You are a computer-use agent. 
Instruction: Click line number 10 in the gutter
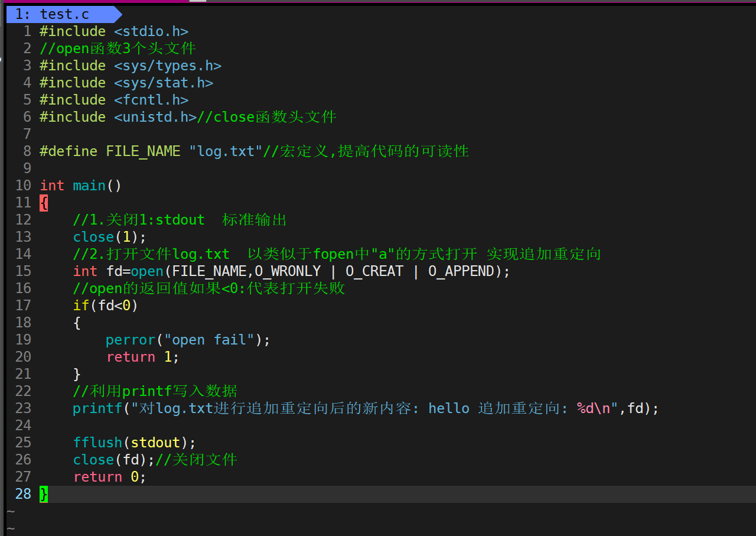pos(23,186)
